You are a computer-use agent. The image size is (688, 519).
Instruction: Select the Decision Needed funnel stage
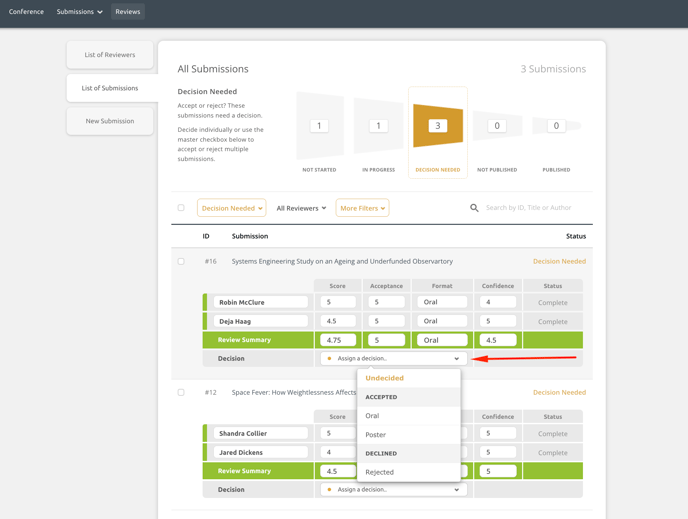coord(437,127)
